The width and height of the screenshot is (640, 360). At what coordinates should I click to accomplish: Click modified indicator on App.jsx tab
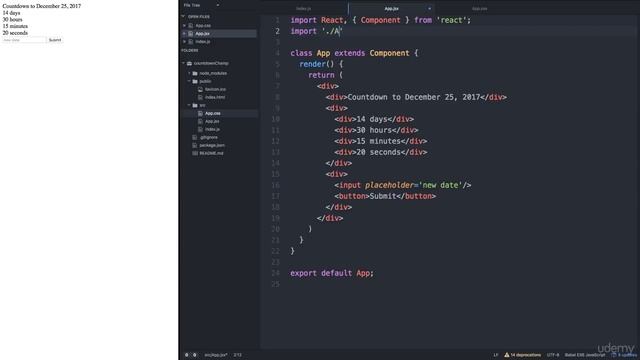point(429,9)
